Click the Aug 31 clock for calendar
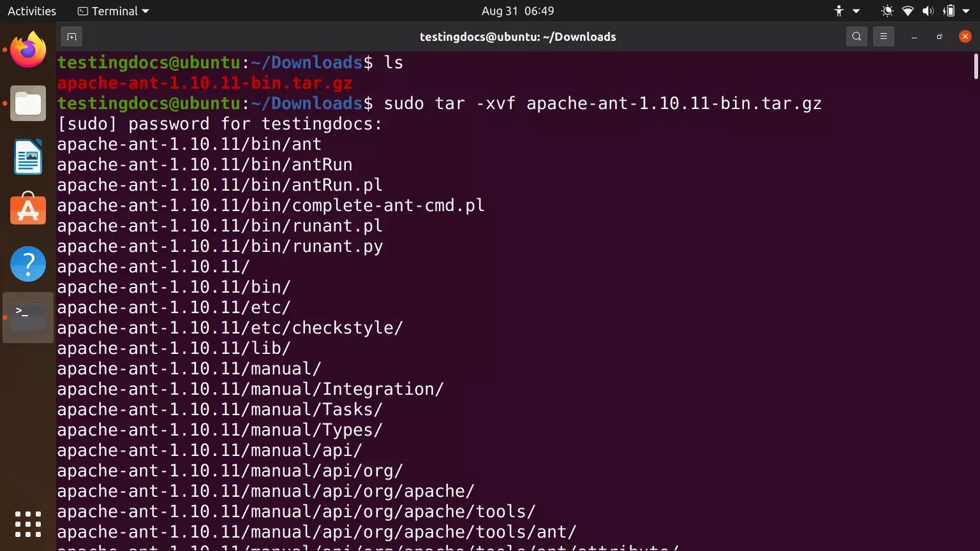The height and width of the screenshot is (551, 980). click(x=517, y=11)
